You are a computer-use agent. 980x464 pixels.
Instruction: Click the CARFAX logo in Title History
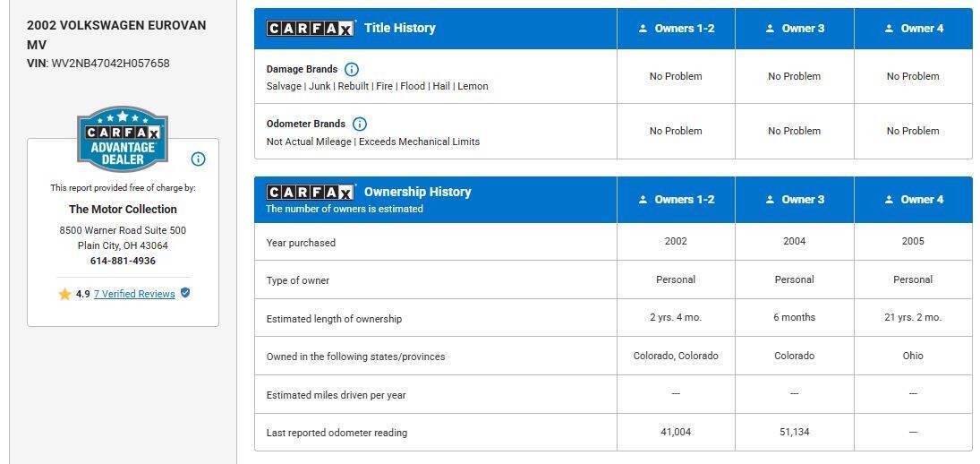[311, 28]
